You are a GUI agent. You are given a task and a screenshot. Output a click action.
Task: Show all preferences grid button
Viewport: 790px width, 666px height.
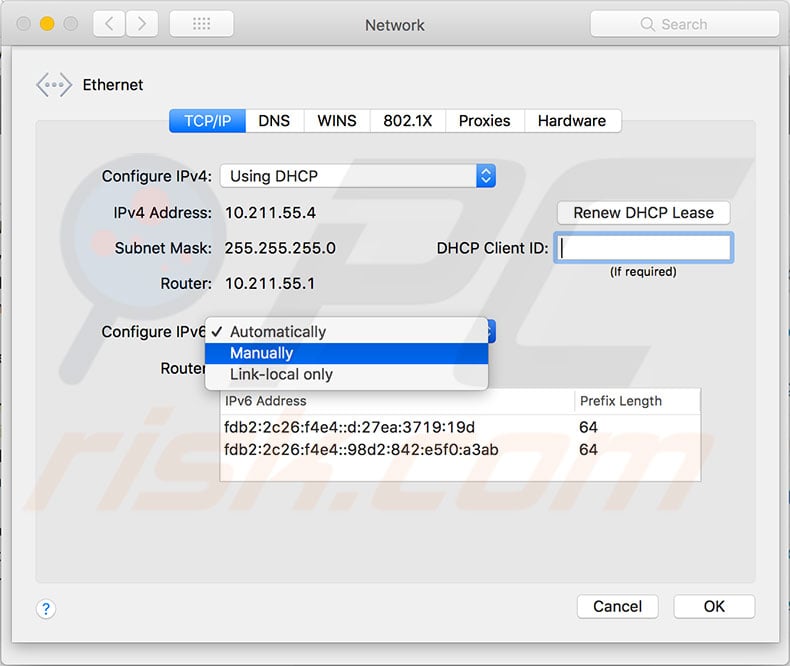[x=202, y=24]
